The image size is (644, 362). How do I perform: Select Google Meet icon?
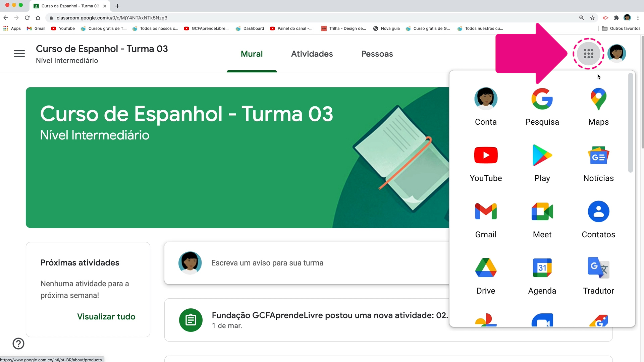pos(542,211)
